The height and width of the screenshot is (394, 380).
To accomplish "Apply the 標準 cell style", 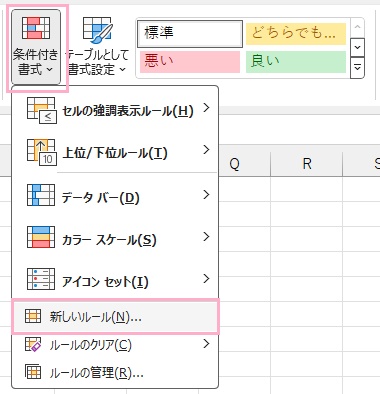I will tap(190, 34).
